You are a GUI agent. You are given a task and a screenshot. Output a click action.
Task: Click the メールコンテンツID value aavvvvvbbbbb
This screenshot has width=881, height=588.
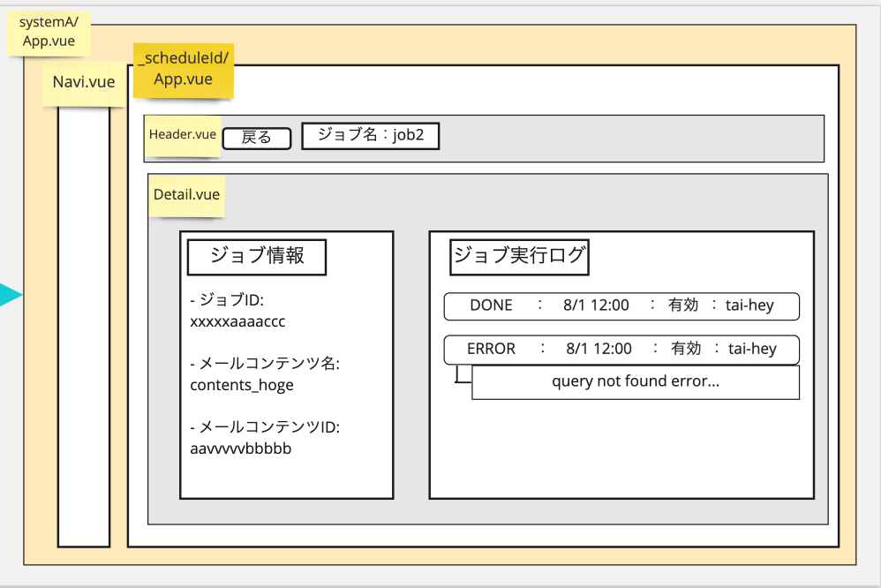[x=241, y=449]
